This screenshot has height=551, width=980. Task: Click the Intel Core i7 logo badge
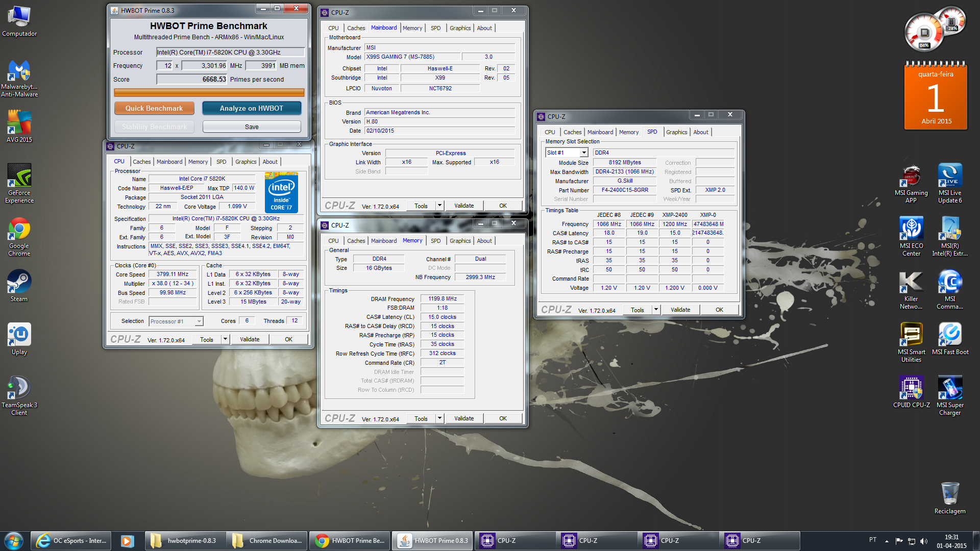(281, 192)
